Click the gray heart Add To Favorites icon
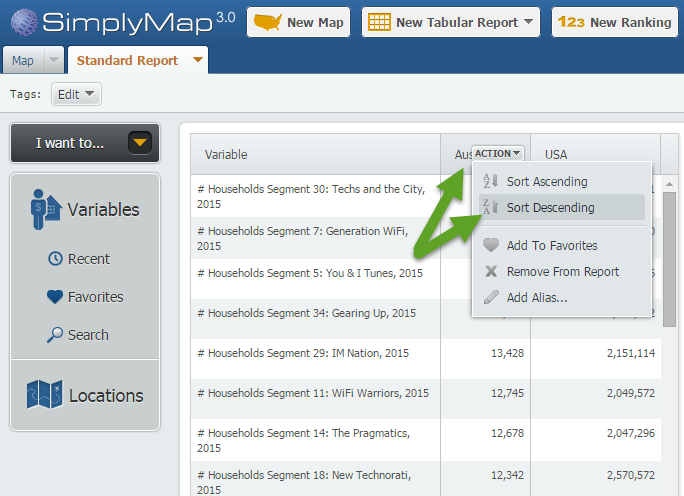This screenshot has height=496, width=684. (x=491, y=245)
